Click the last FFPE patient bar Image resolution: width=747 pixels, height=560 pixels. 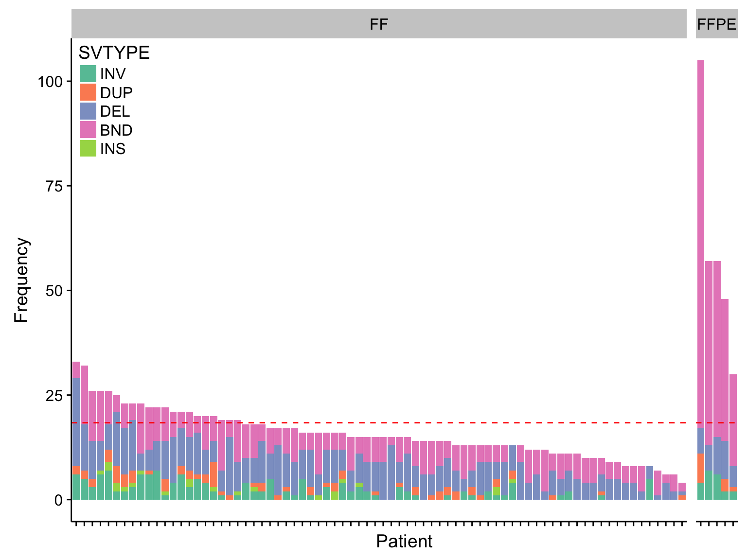coord(733,437)
